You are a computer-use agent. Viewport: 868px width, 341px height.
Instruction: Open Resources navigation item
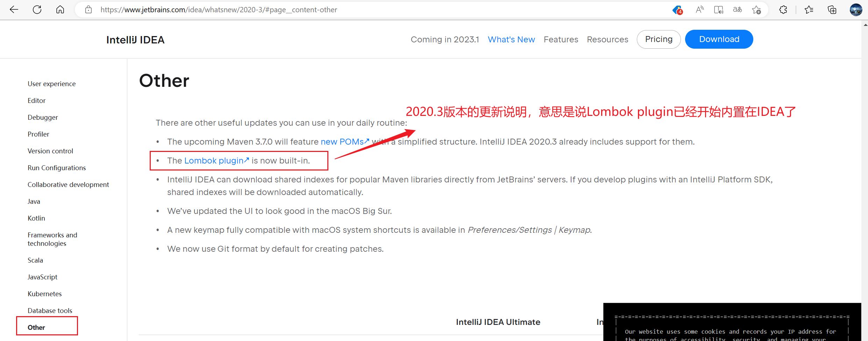[607, 40]
